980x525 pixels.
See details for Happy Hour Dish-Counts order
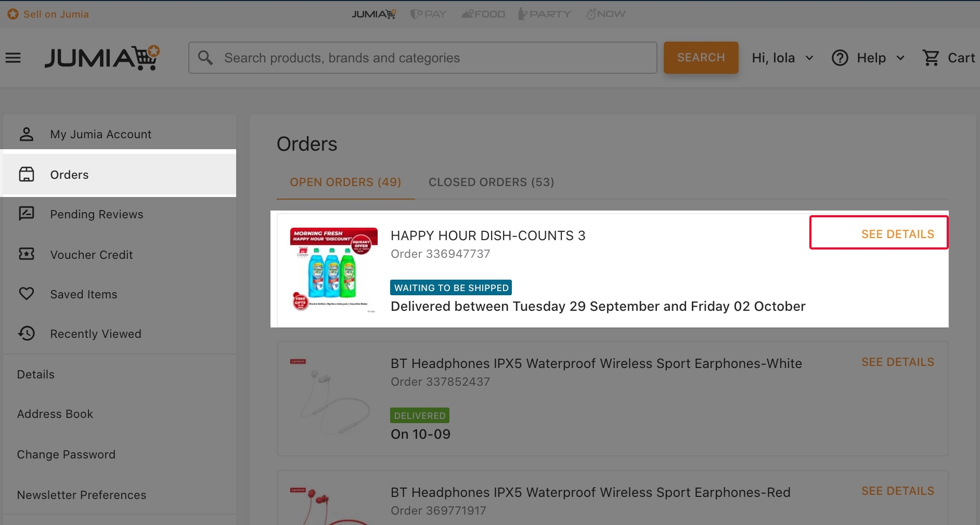click(897, 234)
